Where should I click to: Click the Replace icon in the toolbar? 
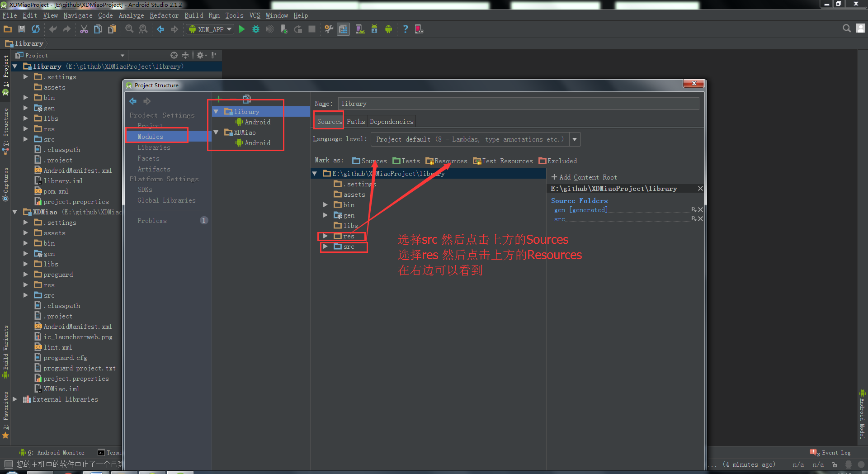tap(143, 29)
